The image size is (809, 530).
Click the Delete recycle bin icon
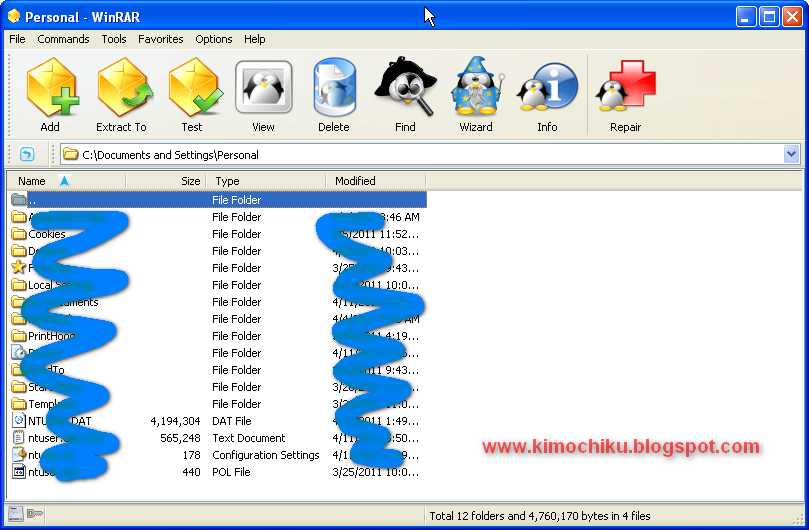click(x=334, y=87)
